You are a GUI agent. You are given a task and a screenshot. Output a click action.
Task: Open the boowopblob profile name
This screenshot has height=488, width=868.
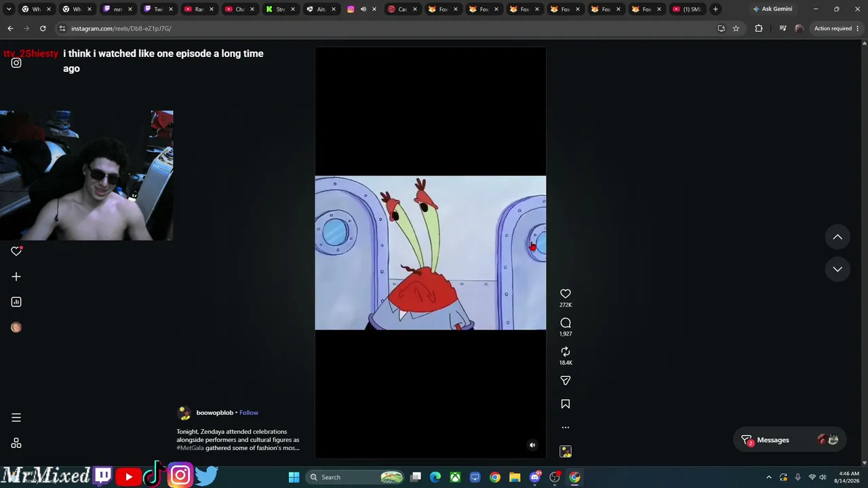[215, 413]
